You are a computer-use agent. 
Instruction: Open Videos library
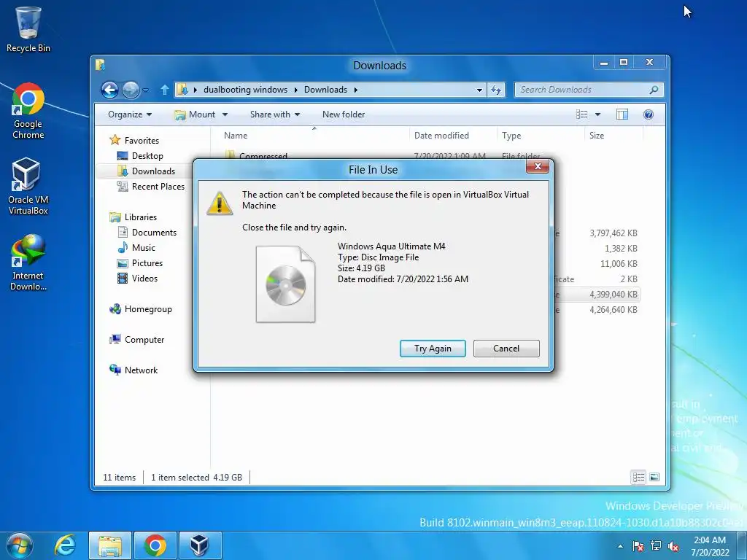point(144,278)
